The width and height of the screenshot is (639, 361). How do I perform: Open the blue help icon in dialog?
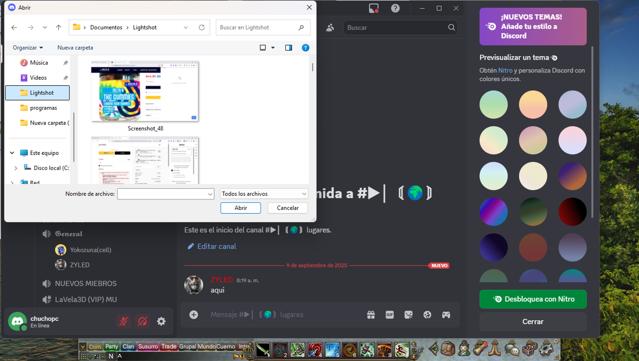305,48
